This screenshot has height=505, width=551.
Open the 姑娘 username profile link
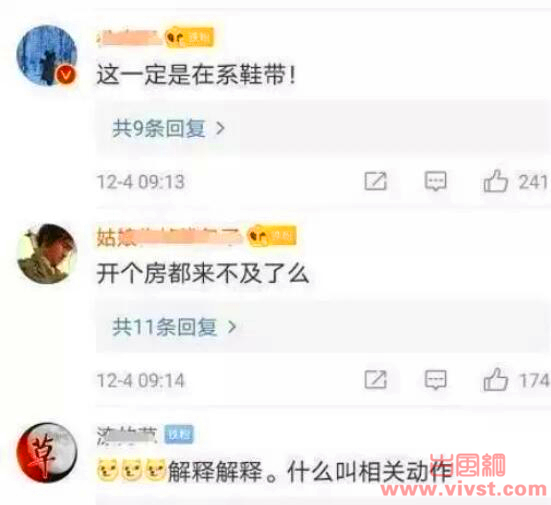click(x=170, y=237)
